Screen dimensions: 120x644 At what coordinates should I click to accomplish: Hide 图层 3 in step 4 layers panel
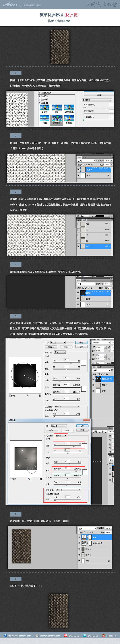pos(78,293)
